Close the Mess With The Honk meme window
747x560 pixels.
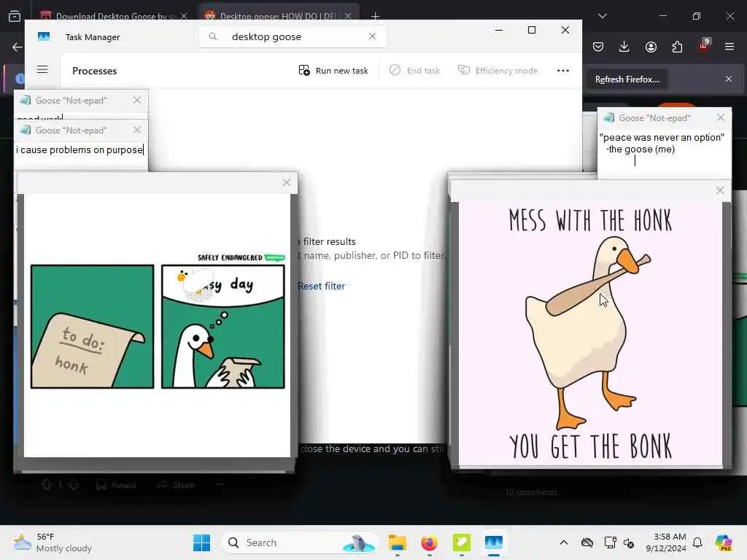coord(720,190)
